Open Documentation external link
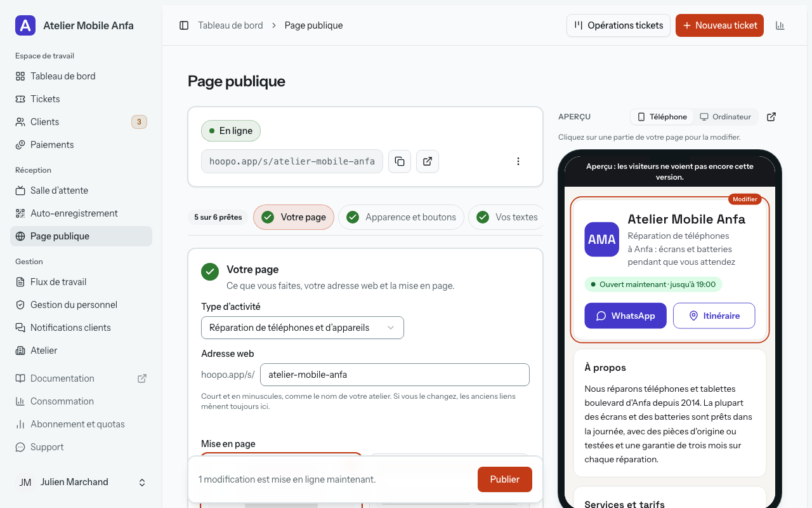This screenshot has height=508, width=812. coord(81,378)
